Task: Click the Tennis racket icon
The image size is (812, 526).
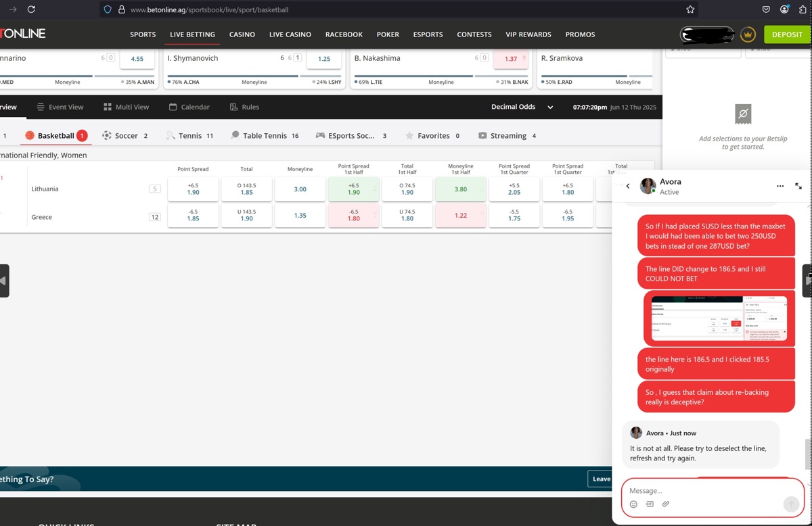Action: tap(171, 135)
